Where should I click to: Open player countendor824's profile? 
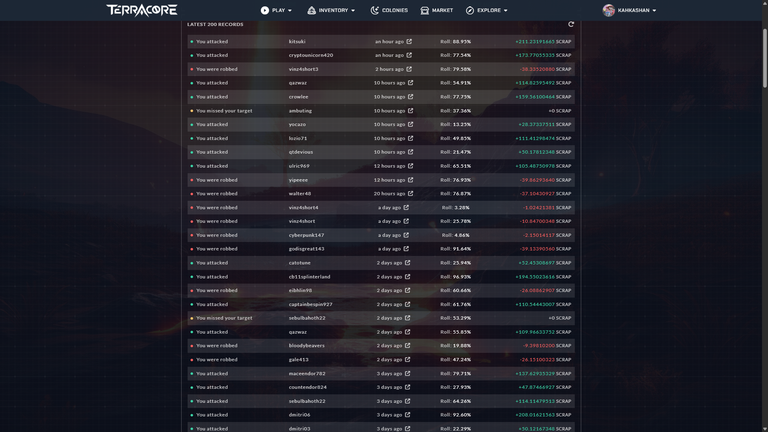[307, 387]
